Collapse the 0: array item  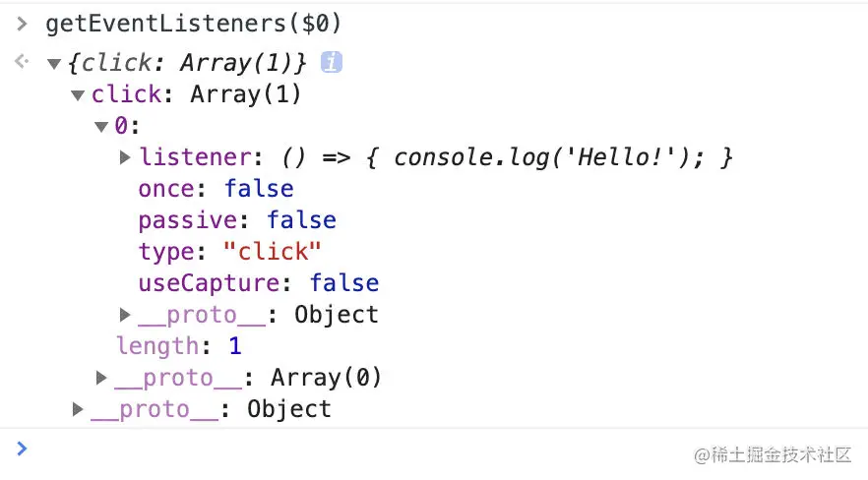point(100,127)
